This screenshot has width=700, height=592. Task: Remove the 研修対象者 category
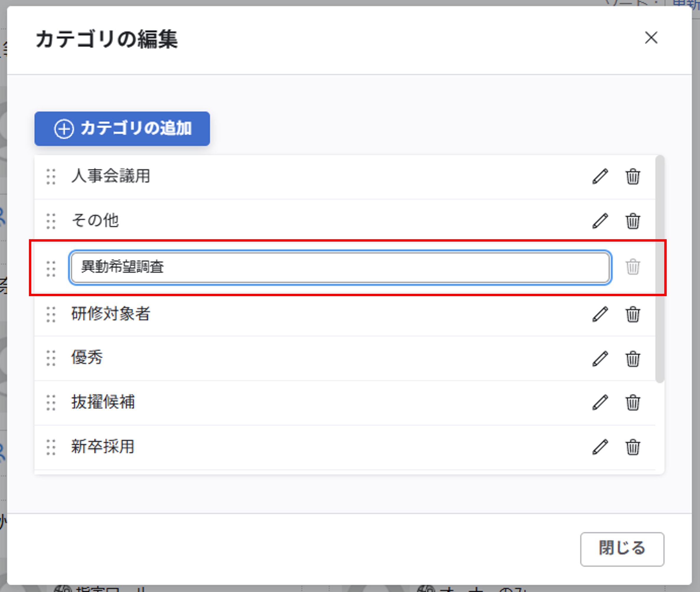(632, 314)
